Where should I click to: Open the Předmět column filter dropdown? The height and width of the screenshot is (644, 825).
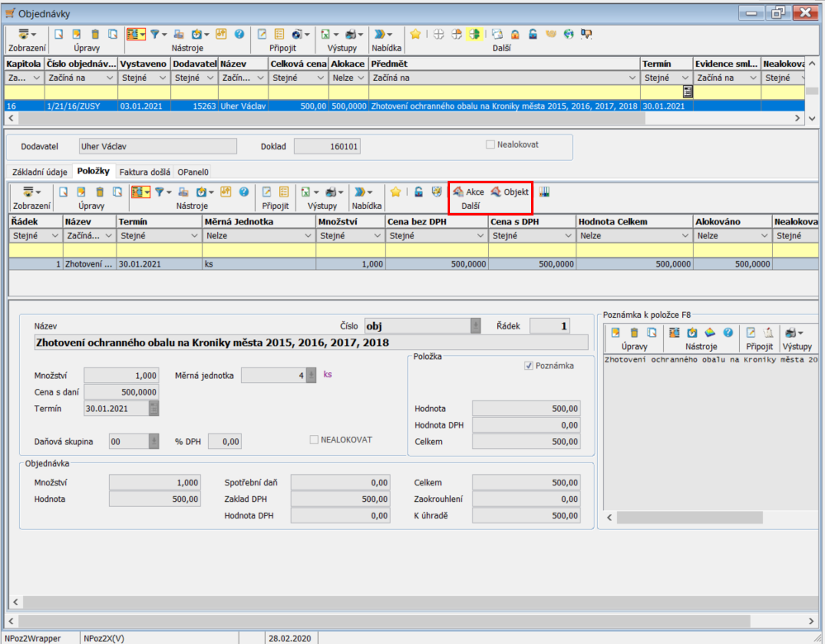(633, 78)
